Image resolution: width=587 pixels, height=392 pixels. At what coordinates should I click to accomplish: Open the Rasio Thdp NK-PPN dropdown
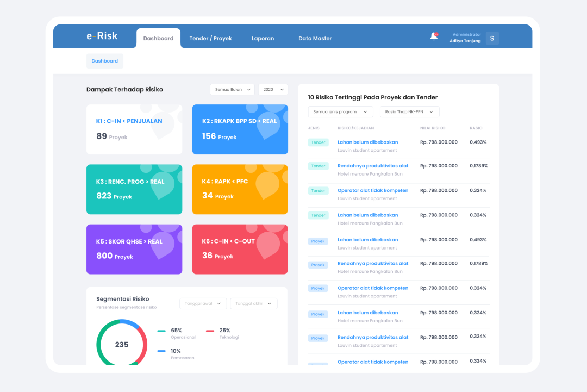[x=409, y=111]
